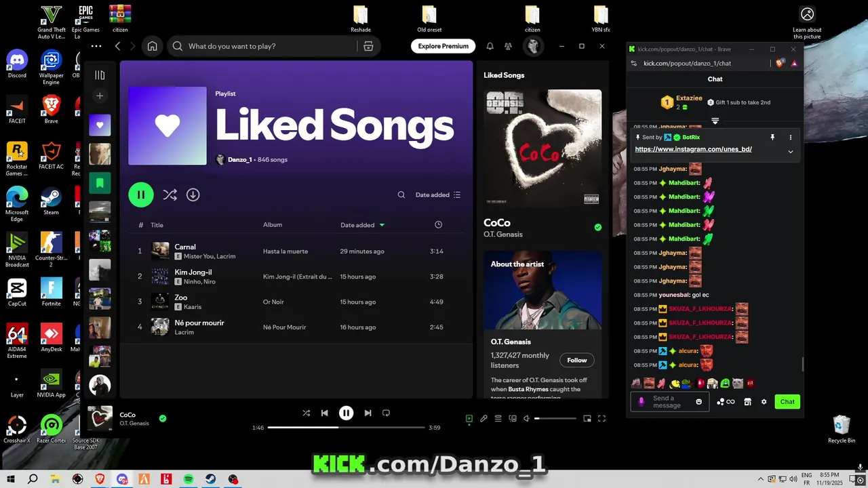Viewport: 868px width, 488px height.
Task: Select the track Né pour mourir
Action: pos(296,327)
